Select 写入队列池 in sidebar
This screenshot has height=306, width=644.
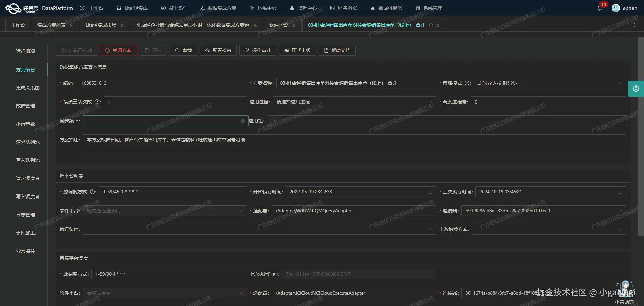coord(28,160)
